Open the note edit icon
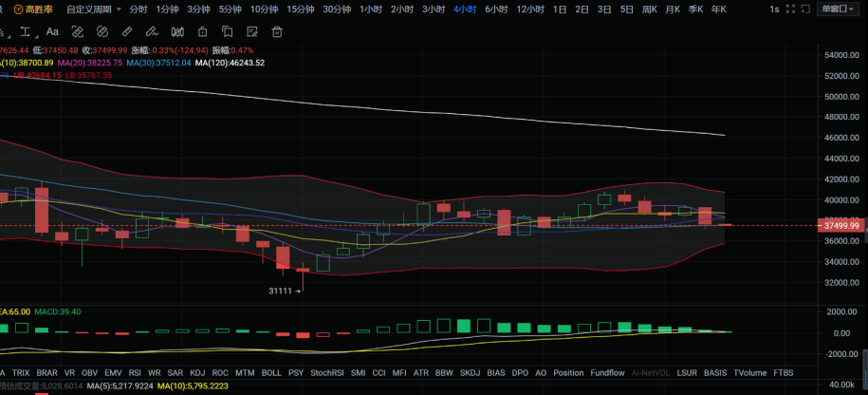The image size is (868, 395). 252,31
